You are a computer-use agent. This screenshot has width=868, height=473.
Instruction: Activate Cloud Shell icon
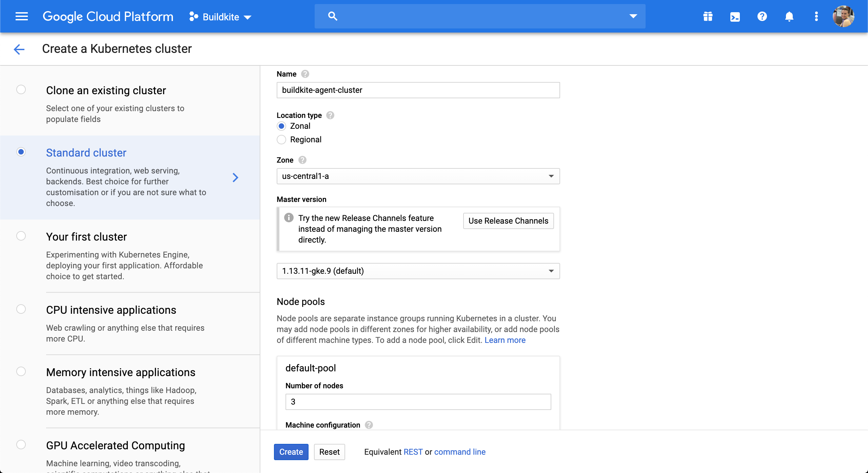tap(735, 17)
